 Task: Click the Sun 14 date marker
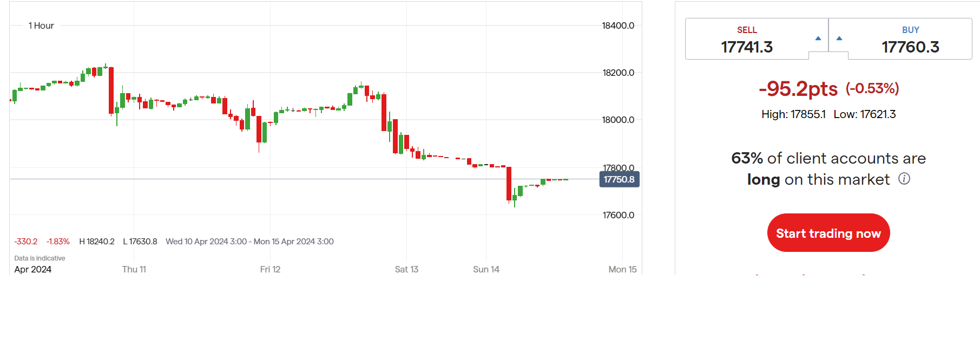pos(486,269)
